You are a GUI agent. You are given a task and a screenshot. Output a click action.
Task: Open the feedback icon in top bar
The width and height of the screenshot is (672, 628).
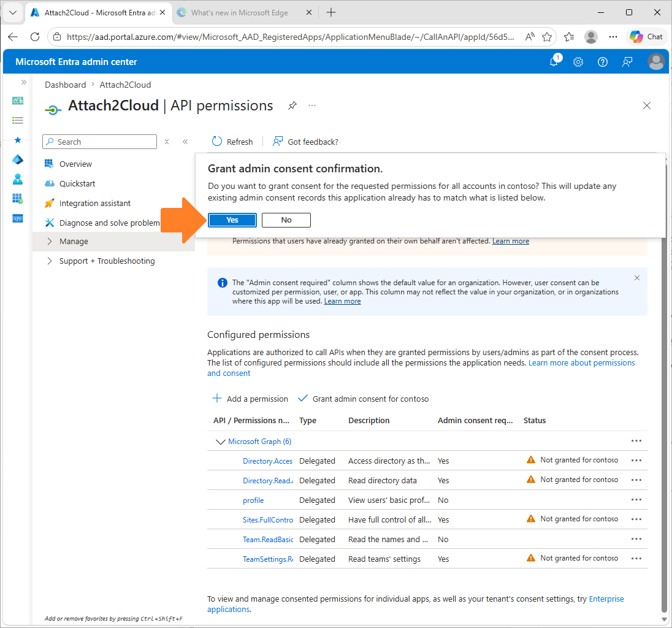(x=627, y=61)
